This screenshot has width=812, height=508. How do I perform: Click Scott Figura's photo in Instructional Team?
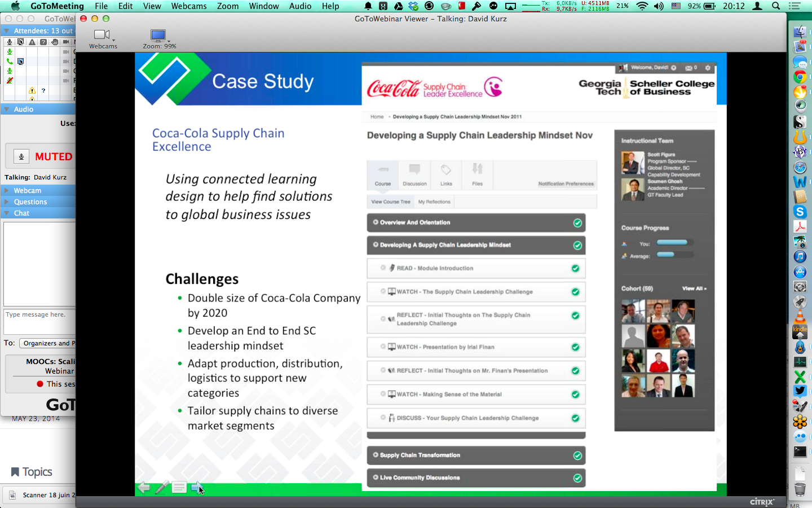(x=633, y=163)
